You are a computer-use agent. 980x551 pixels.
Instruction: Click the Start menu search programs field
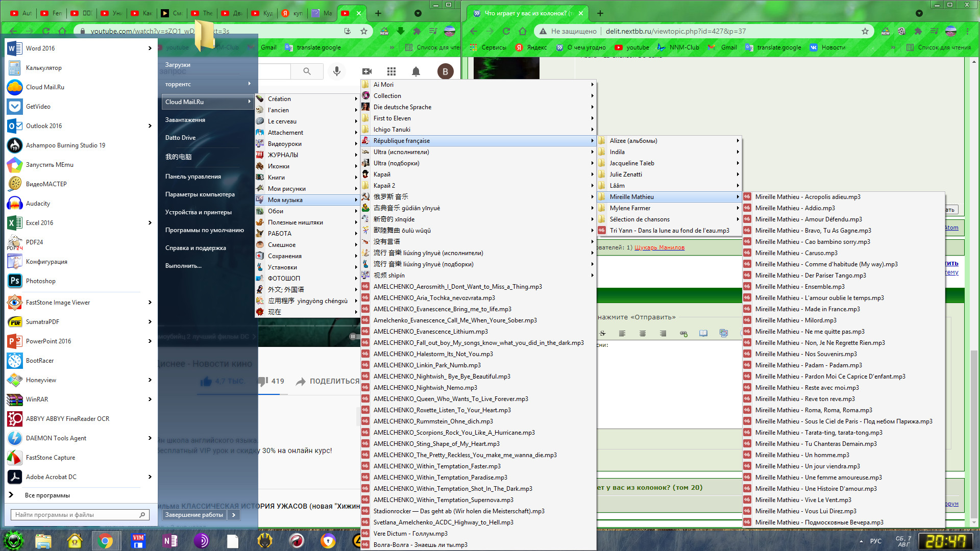[77, 515]
